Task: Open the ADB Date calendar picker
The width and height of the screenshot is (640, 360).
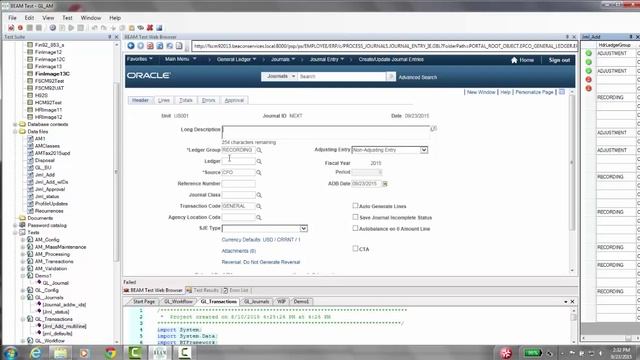Action: pyautogui.click(x=385, y=184)
